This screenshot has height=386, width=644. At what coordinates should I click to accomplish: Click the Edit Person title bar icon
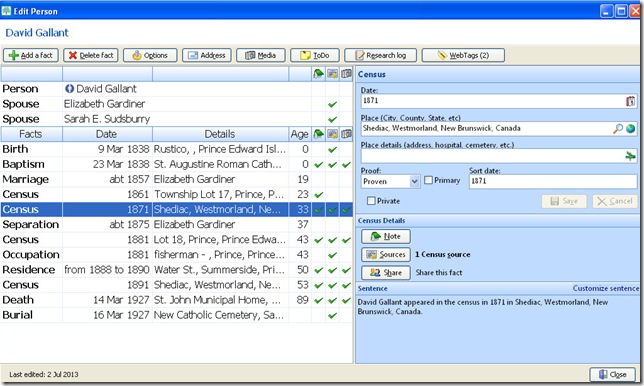6,10
